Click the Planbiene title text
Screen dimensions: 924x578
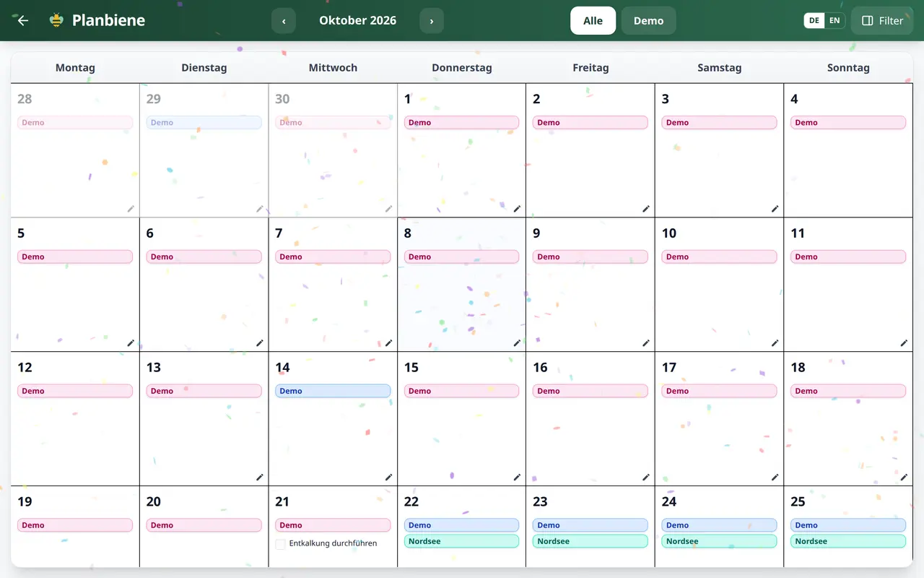click(x=108, y=20)
